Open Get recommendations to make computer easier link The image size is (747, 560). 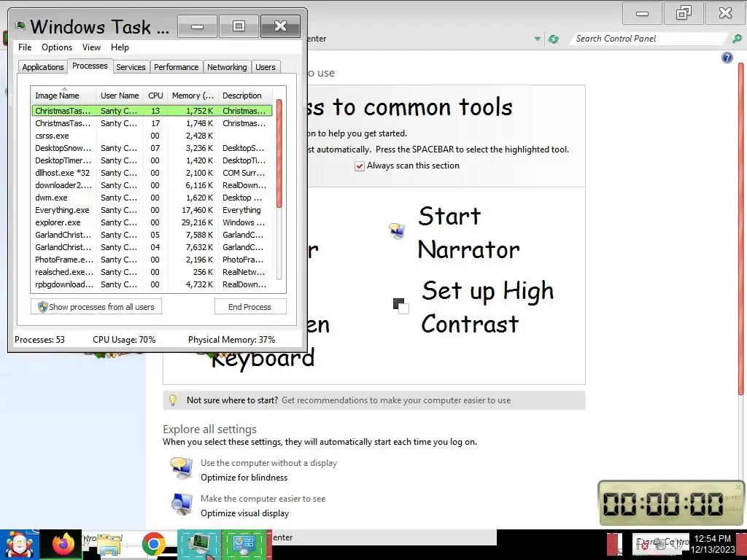pyautogui.click(x=396, y=400)
